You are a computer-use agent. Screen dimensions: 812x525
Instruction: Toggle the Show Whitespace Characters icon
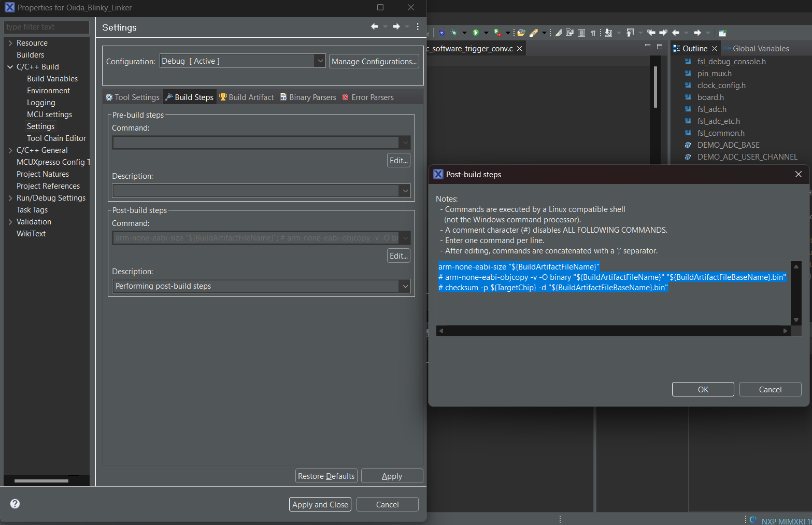(593, 32)
